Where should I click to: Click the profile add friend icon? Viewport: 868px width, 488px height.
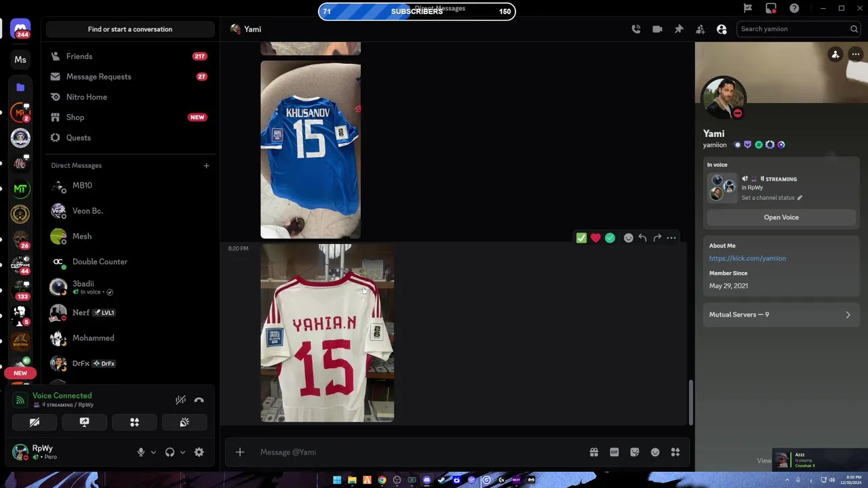tap(835, 55)
